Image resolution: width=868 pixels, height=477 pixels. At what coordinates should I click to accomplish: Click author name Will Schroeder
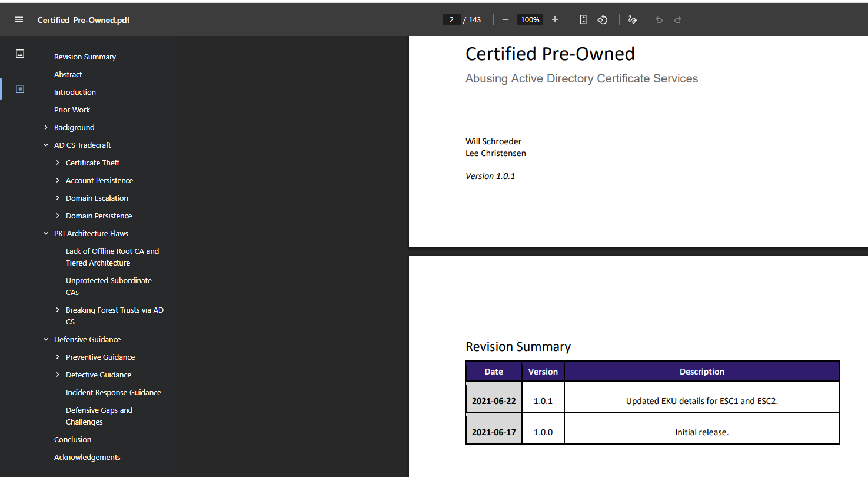pyautogui.click(x=493, y=141)
